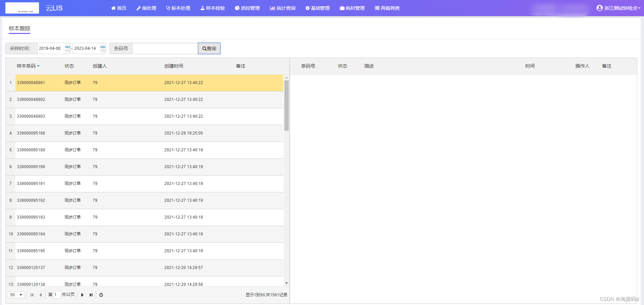Click 操作人 column header

[x=582, y=66]
